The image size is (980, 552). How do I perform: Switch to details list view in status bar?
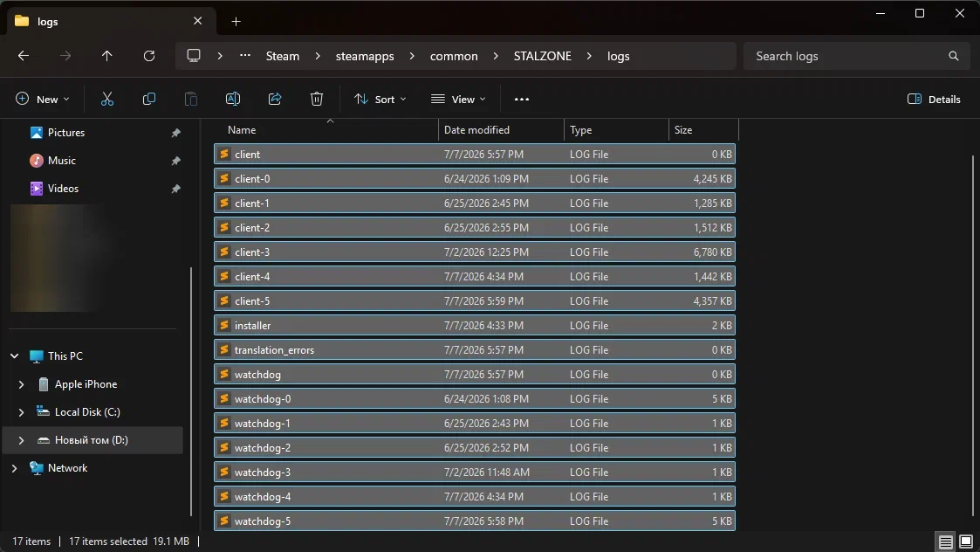945,542
